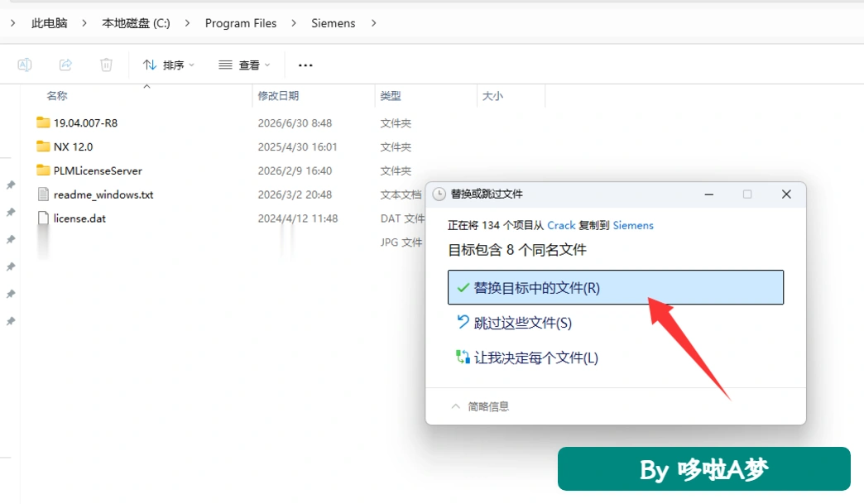Choose 让我决定每个文件(L) option
Image resolution: width=864 pixels, height=504 pixels.
tap(527, 358)
